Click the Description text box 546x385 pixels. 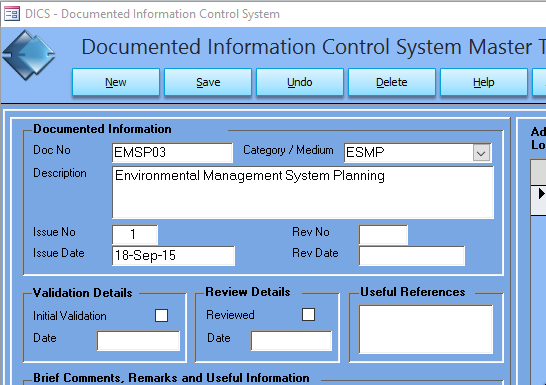(x=303, y=192)
